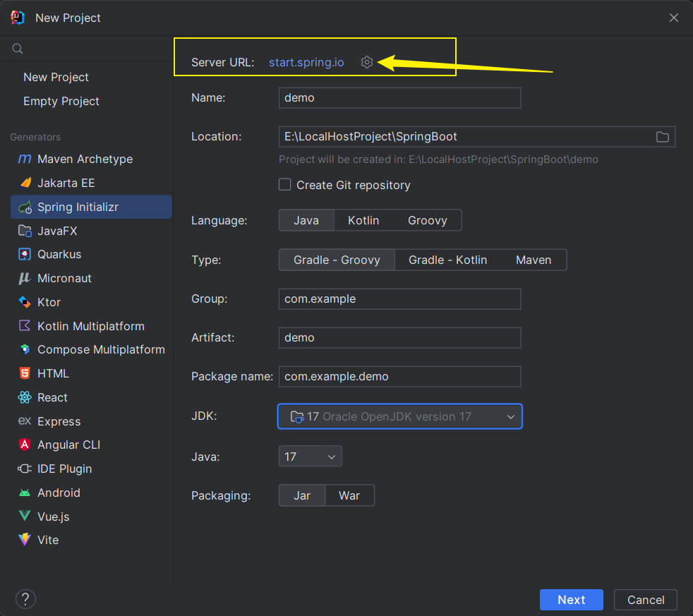
Task: Click the Micronaut mu icon
Action: (25, 278)
